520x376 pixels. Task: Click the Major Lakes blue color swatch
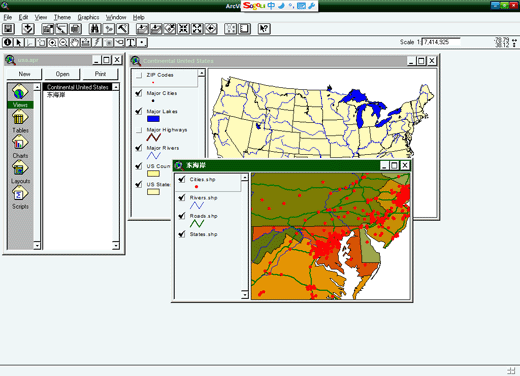(x=153, y=119)
